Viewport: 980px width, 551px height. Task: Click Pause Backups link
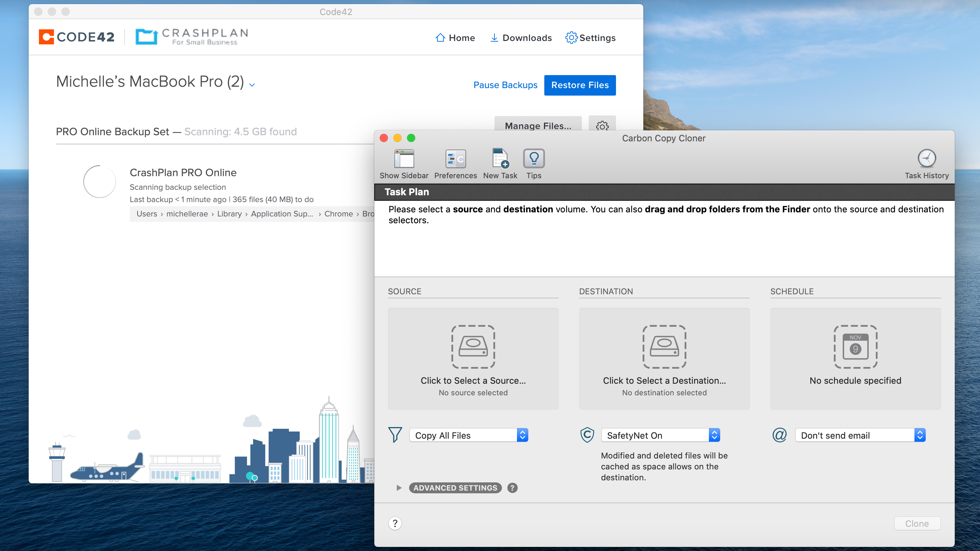click(x=505, y=85)
